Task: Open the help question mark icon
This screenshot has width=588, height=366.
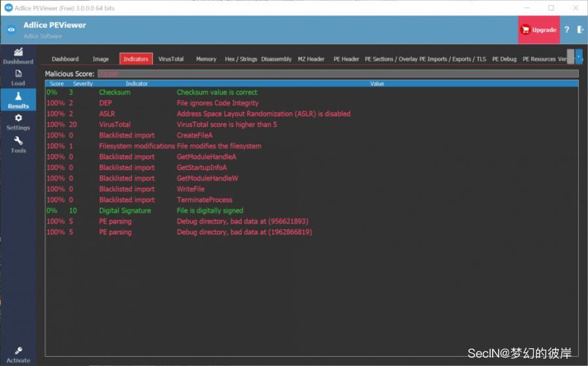Action: (566, 29)
